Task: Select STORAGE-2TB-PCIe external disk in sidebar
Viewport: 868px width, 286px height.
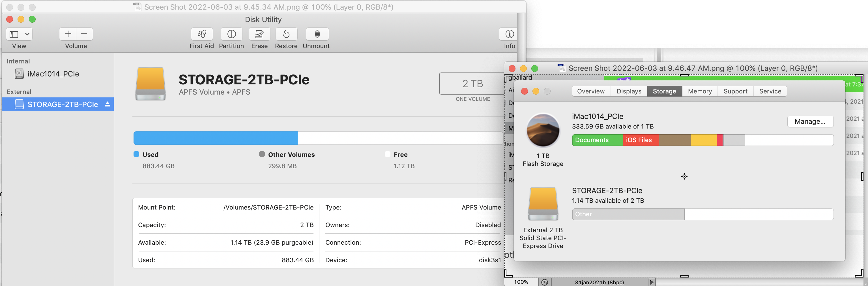Action: 58,104
